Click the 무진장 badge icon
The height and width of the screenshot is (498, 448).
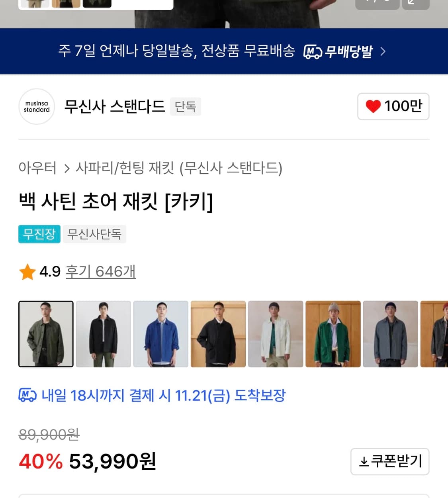(39, 234)
